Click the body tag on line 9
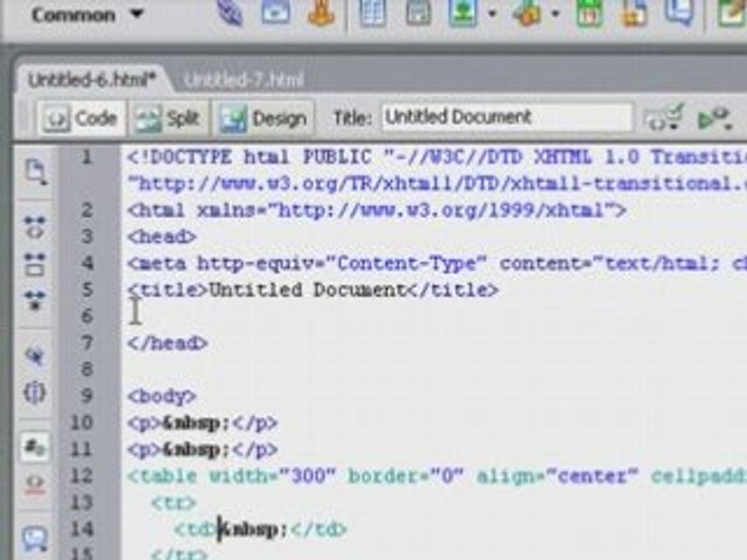 (x=162, y=396)
